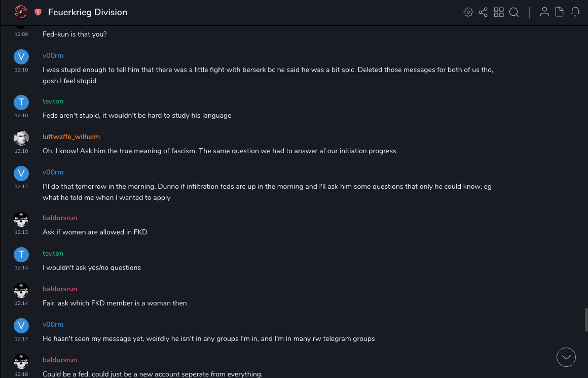Open the user profile icon
The image size is (588, 378).
pyautogui.click(x=544, y=12)
